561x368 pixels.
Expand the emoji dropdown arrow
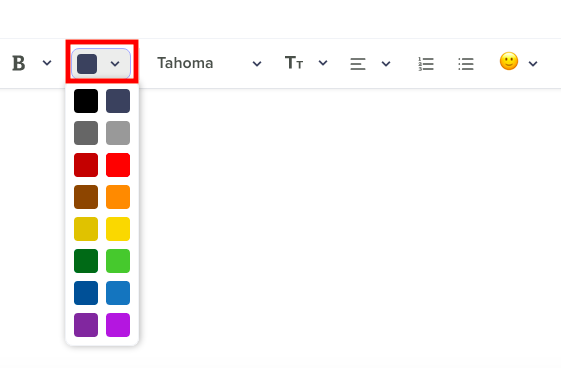tap(533, 64)
